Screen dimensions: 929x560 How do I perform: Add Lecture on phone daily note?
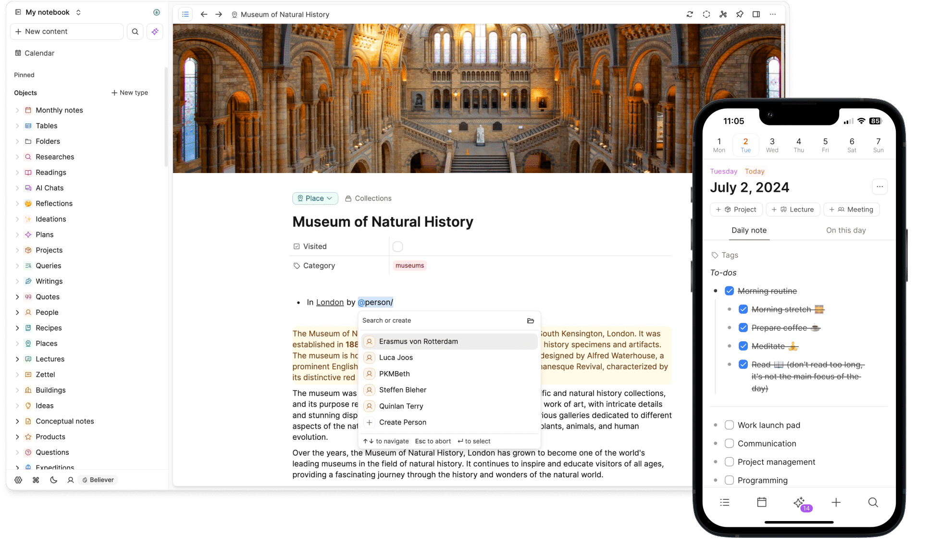pyautogui.click(x=793, y=210)
